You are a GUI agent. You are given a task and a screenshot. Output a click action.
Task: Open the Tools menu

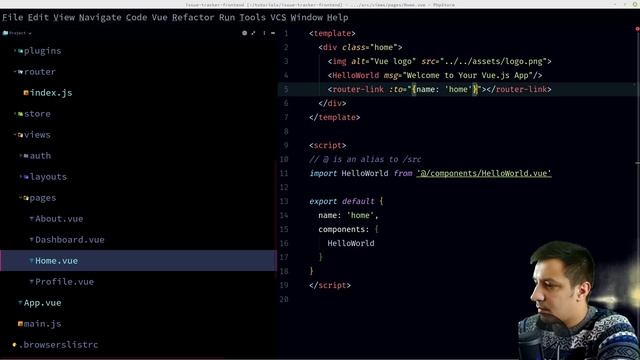pos(252,18)
